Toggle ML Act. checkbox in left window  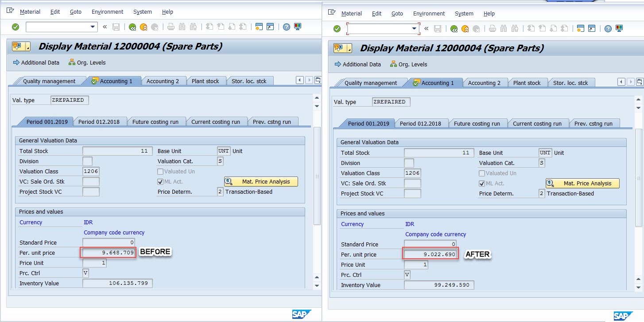[160, 181]
